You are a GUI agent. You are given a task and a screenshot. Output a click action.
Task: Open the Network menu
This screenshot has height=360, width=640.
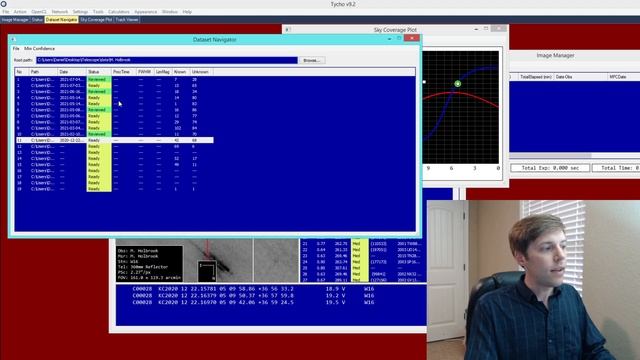(60, 12)
